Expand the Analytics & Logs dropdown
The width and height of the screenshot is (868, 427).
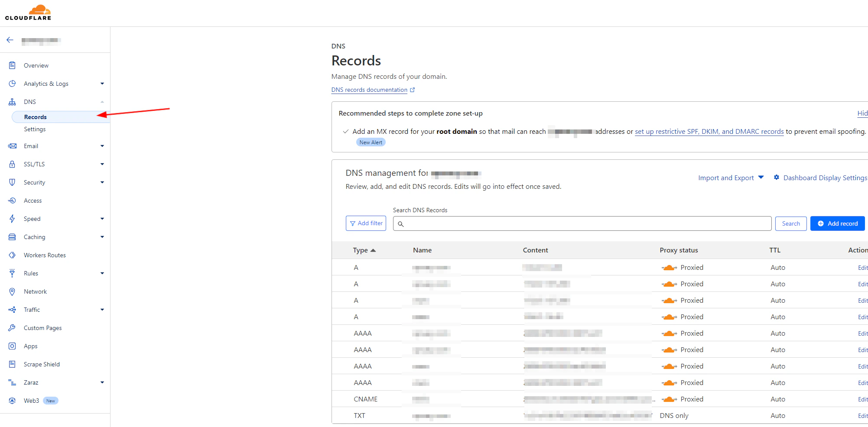[x=102, y=84]
